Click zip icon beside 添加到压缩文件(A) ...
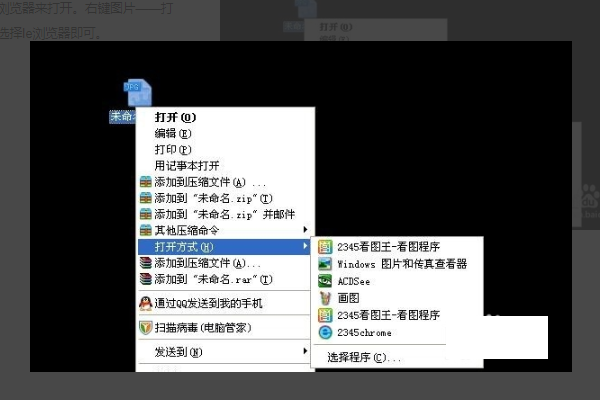The height and width of the screenshot is (400, 600). tap(145, 182)
